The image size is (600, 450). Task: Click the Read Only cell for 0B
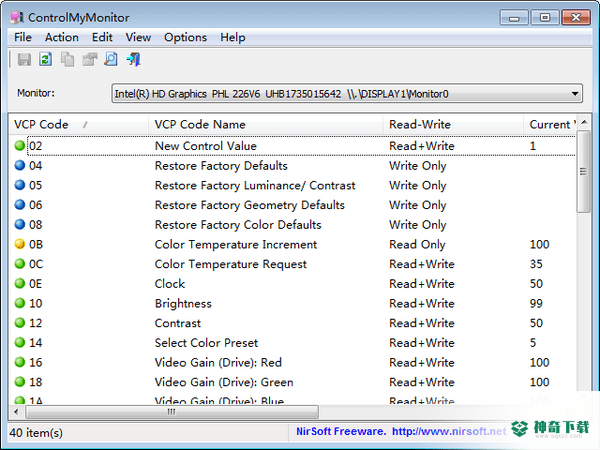[x=417, y=245]
